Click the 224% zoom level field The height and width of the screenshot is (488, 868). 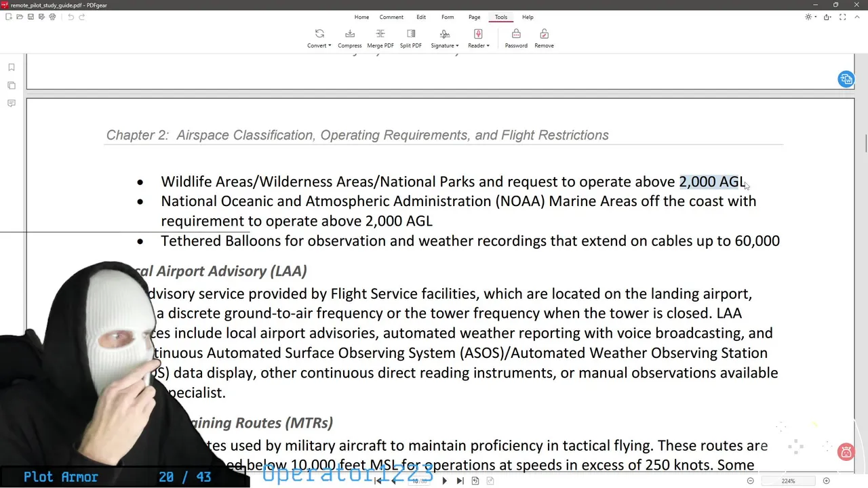click(788, 481)
